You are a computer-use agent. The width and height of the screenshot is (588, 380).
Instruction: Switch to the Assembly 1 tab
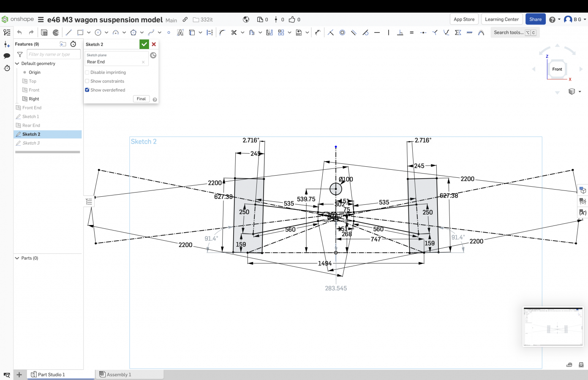pyautogui.click(x=119, y=375)
